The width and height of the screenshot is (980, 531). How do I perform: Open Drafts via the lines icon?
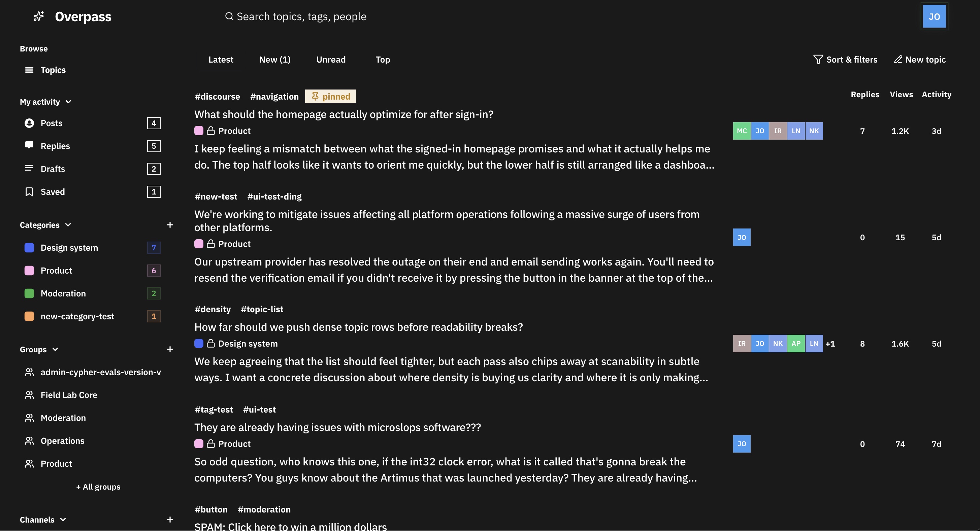tap(29, 168)
